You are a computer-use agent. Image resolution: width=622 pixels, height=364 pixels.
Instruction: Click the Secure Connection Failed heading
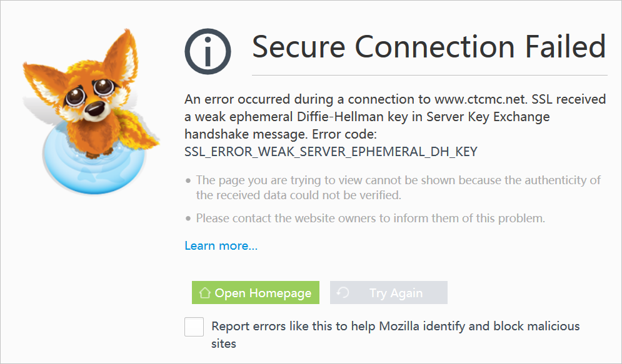(428, 46)
